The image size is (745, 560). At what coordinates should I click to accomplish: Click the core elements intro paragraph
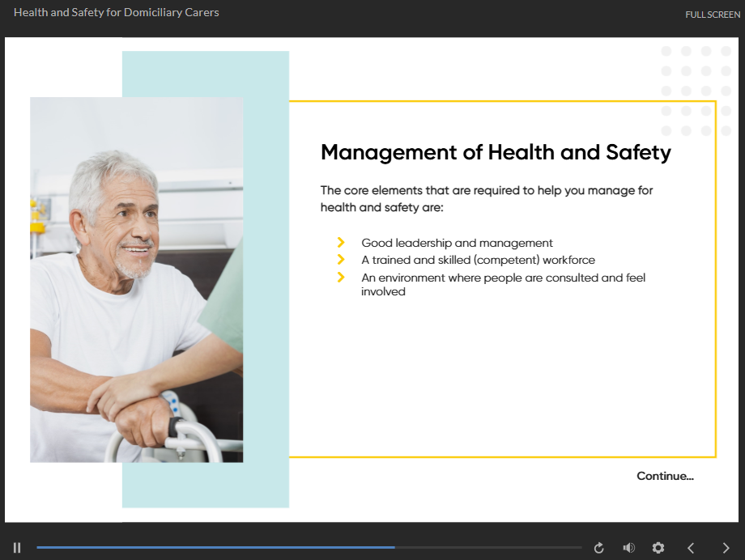[x=486, y=199]
